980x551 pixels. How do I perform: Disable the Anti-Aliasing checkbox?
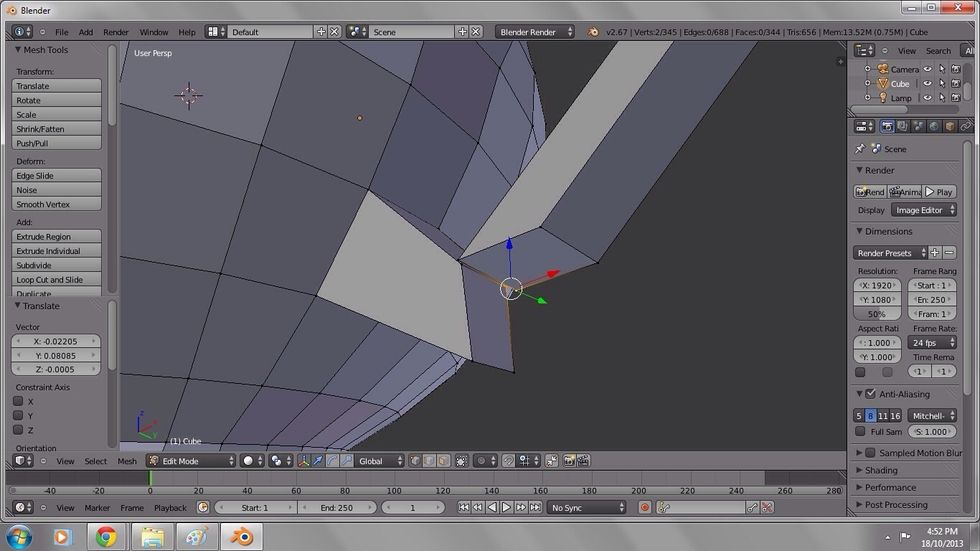[x=871, y=394]
